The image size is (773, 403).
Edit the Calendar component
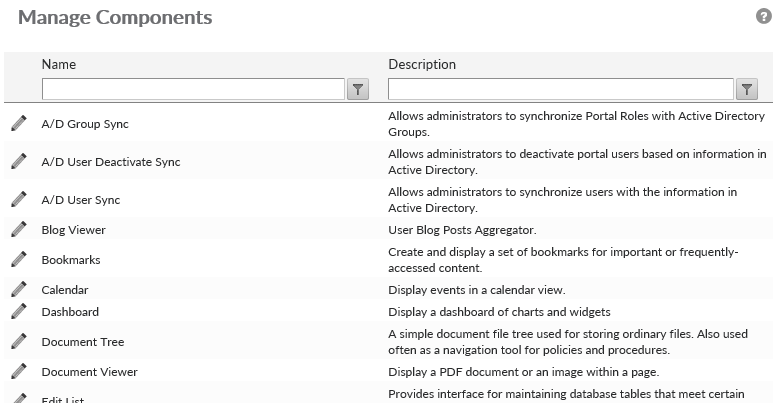(19, 289)
